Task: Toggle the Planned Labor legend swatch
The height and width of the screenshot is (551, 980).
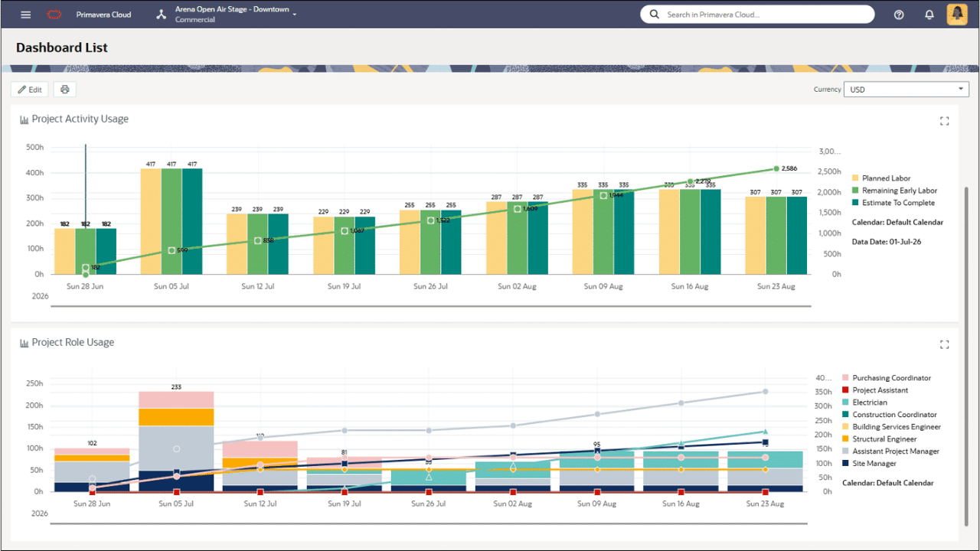Action: pos(855,178)
